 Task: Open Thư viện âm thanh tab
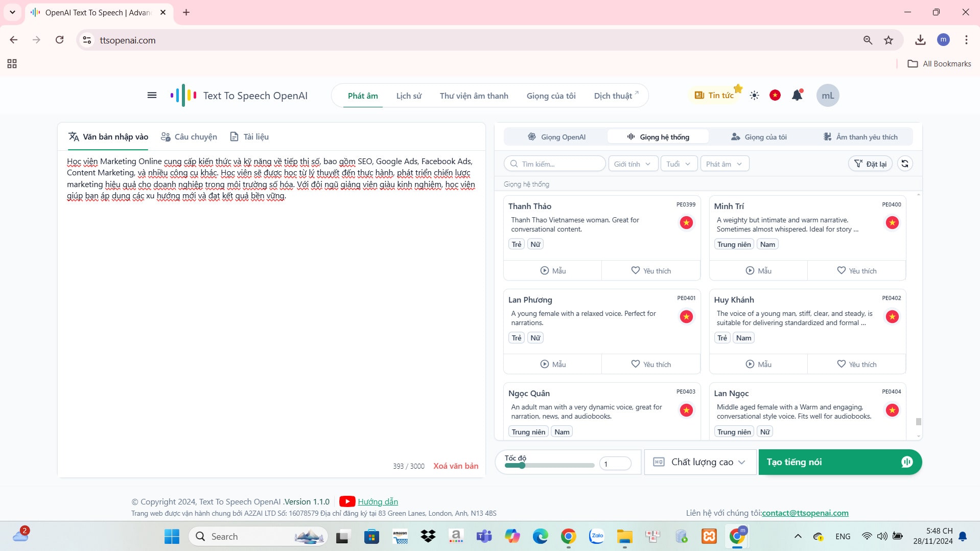click(x=474, y=96)
